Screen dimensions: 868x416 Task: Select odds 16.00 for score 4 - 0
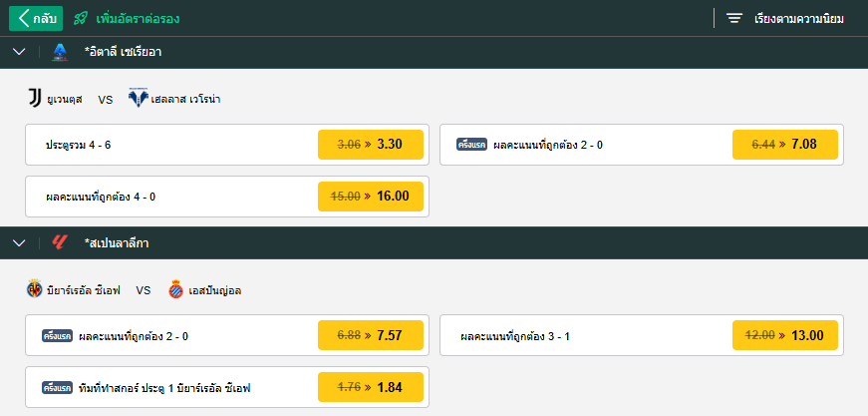(371, 197)
